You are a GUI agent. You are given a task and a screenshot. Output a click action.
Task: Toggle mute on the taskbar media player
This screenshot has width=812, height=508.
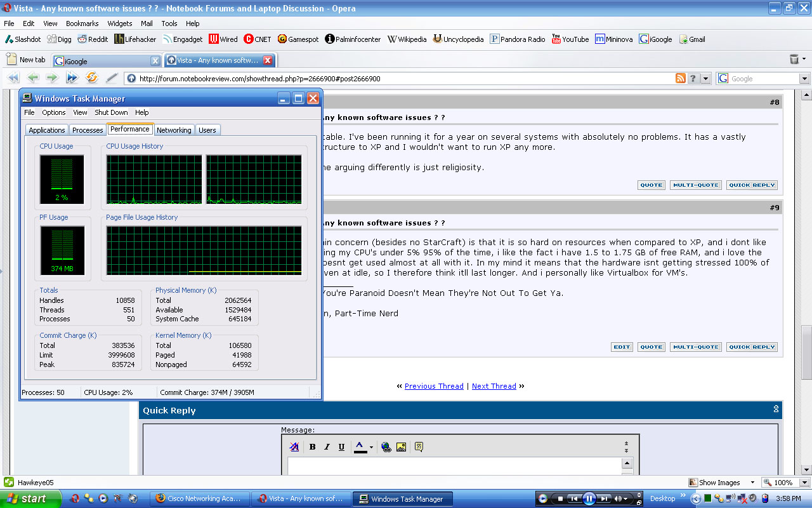tap(617, 498)
